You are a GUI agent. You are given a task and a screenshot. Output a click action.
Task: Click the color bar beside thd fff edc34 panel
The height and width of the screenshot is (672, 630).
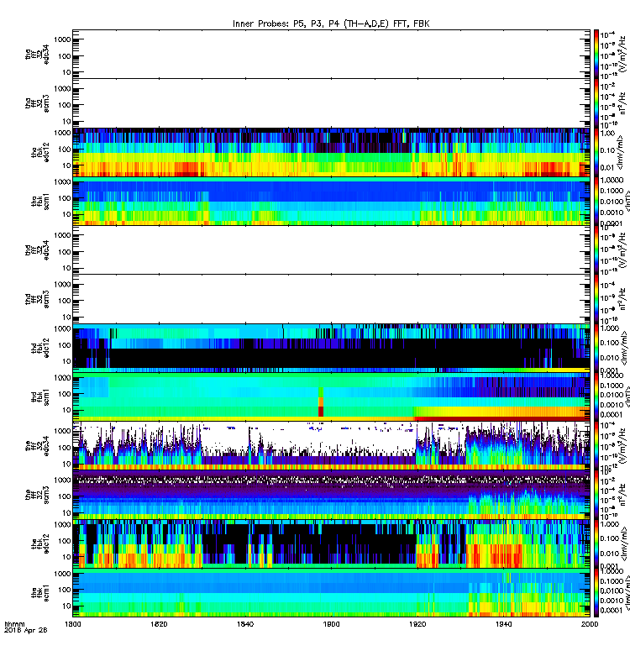596,250
